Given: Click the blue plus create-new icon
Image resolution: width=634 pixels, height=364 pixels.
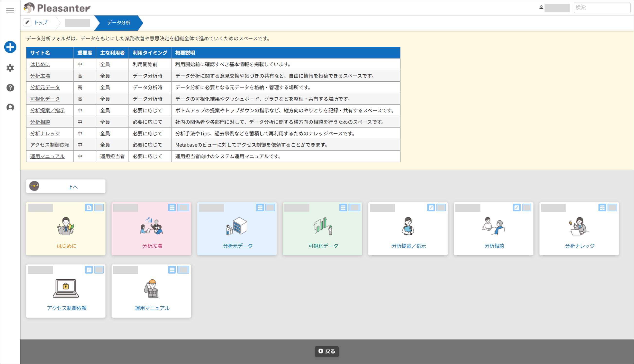Looking at the screenshot, I should click(10, 47).
